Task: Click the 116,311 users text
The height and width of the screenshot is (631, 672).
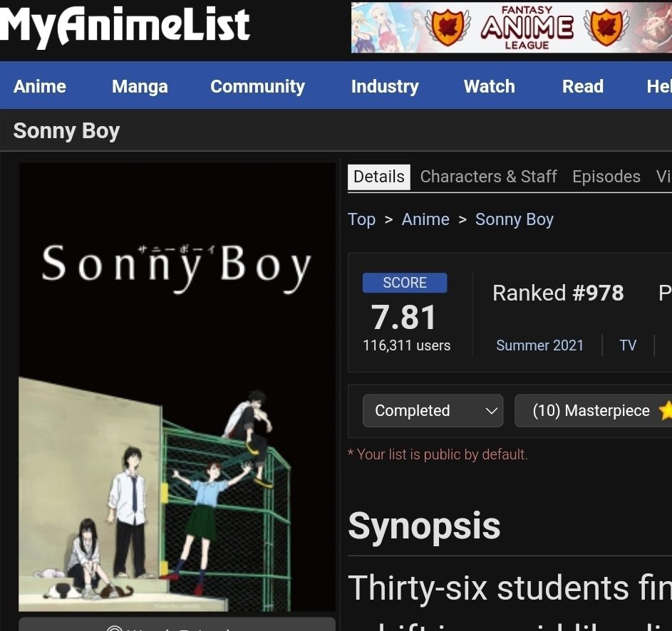Action: pyautogui.click(x=406, y=345)
